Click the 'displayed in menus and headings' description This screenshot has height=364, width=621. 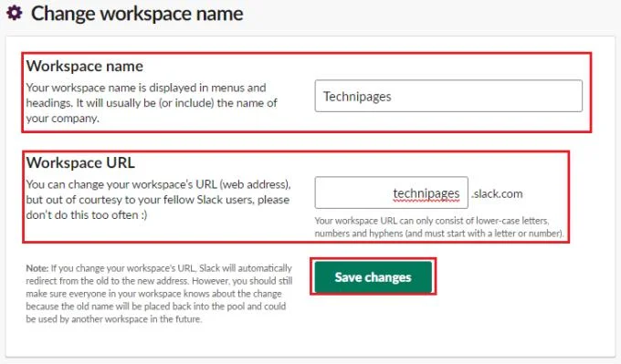[152, 103]
